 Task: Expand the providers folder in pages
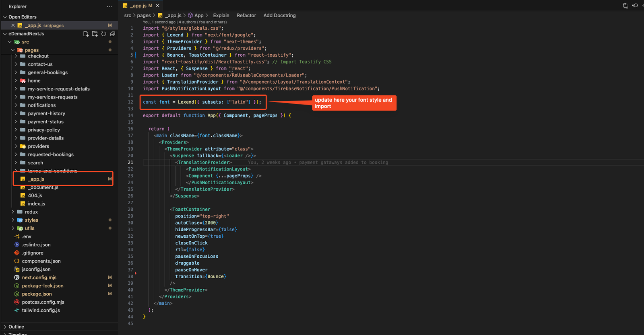(x=38, y=146)
